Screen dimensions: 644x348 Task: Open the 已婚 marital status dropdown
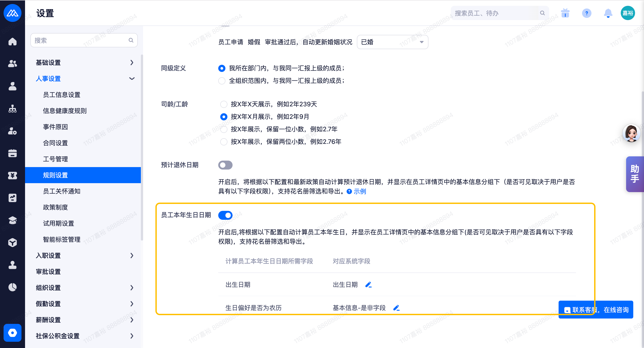tap(392, 42)
